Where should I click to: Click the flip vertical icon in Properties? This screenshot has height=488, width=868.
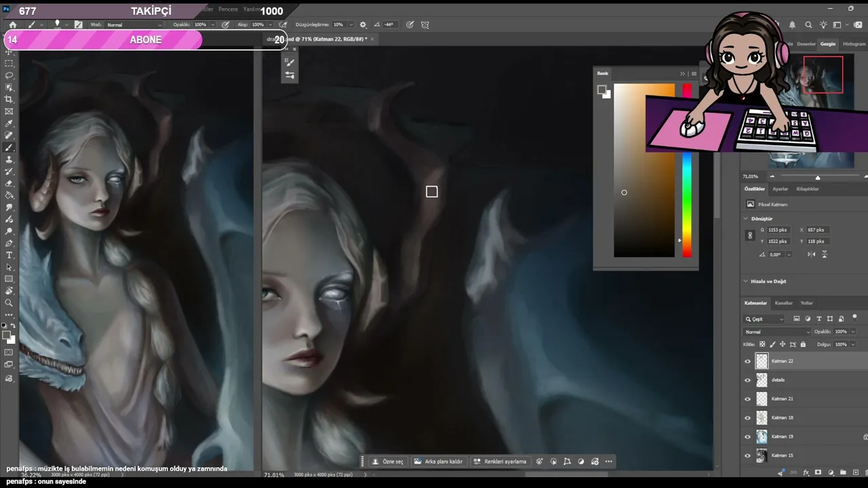click(x=825, y=254)
